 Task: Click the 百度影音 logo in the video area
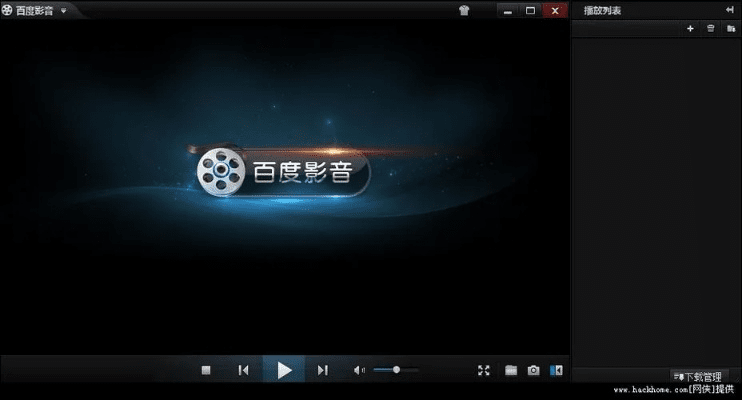[277, 173]
